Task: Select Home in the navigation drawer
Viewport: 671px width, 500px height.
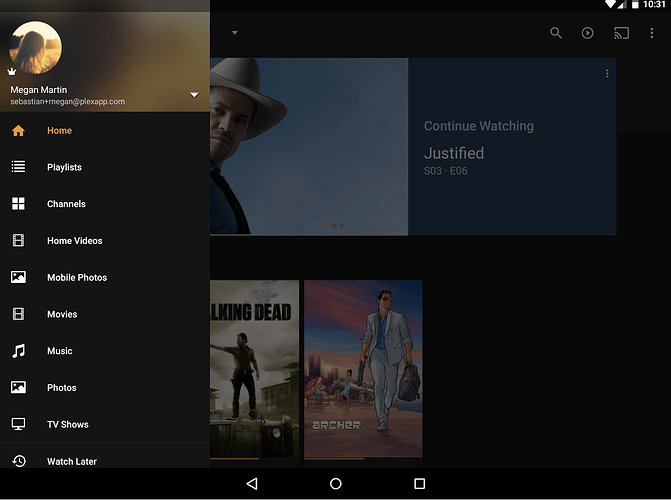Action: pos(105,131)
